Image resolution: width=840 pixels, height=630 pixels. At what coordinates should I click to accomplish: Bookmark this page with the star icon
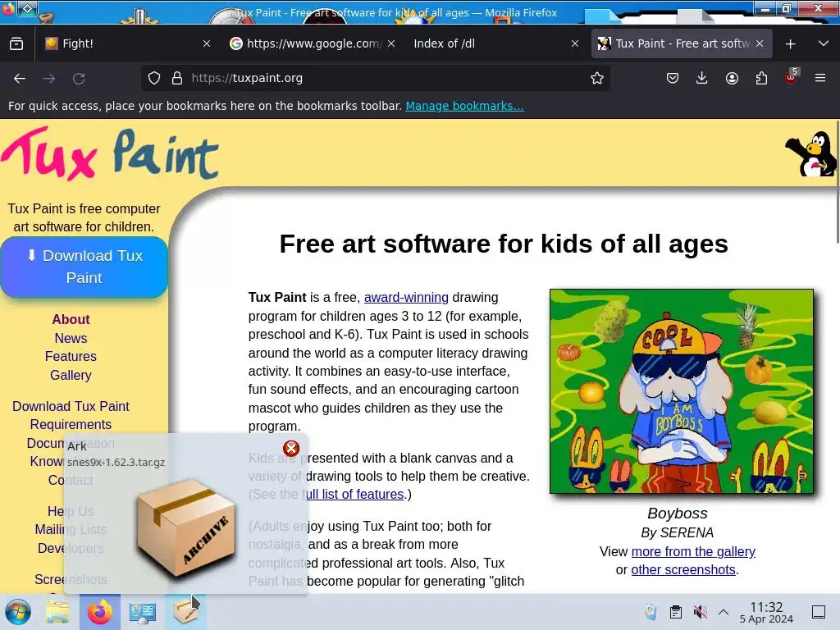[x=597, y=78]
